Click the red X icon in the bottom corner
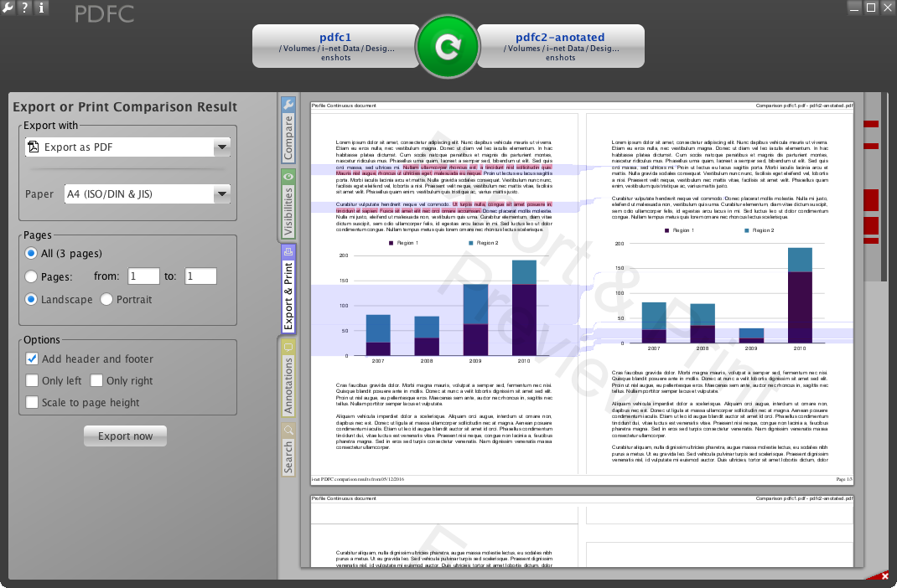897x588 pixels. click(x=884, y=575)
